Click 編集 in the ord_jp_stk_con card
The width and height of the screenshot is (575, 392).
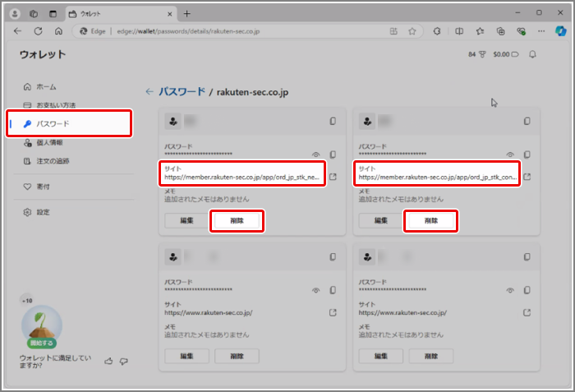(x=381, y=220)
